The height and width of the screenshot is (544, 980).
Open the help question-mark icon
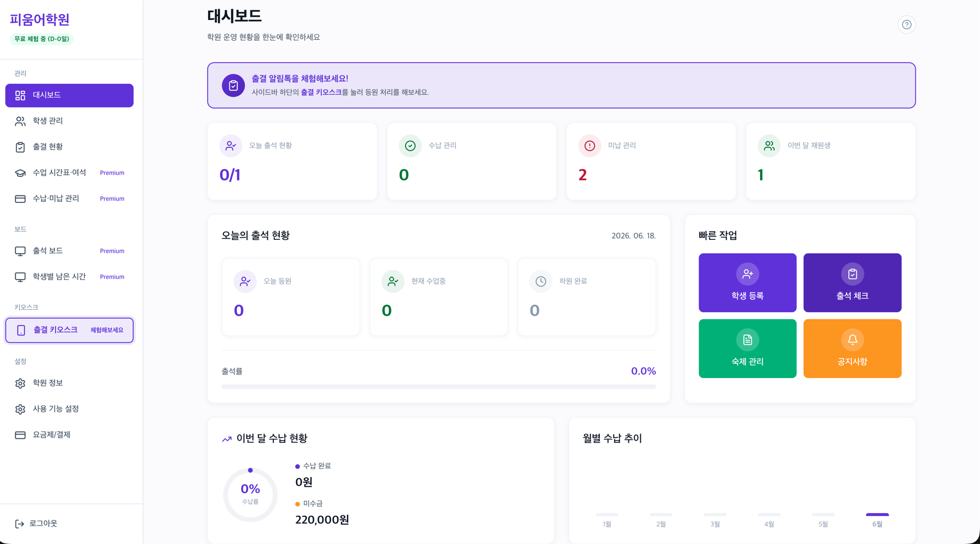coord(906,24)
